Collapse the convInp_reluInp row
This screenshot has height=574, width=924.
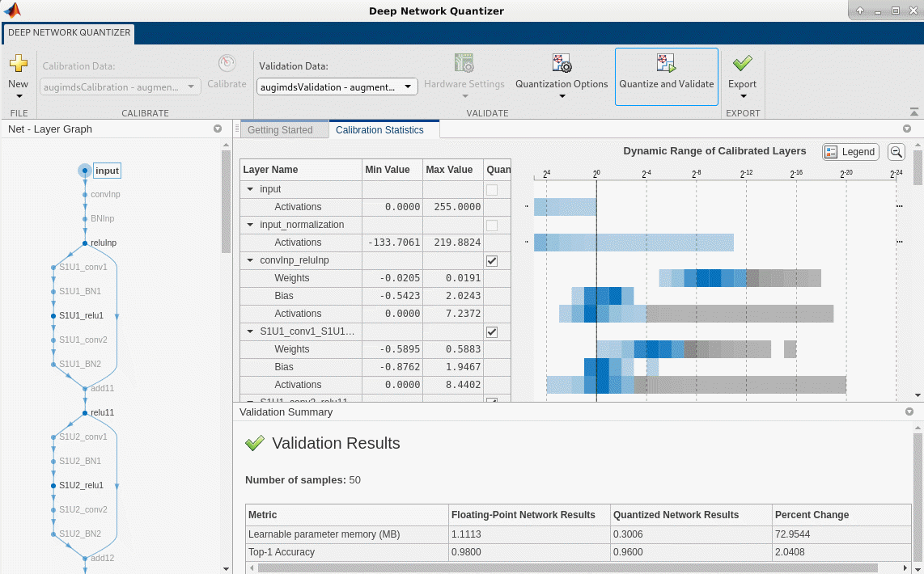coord(250,261)
